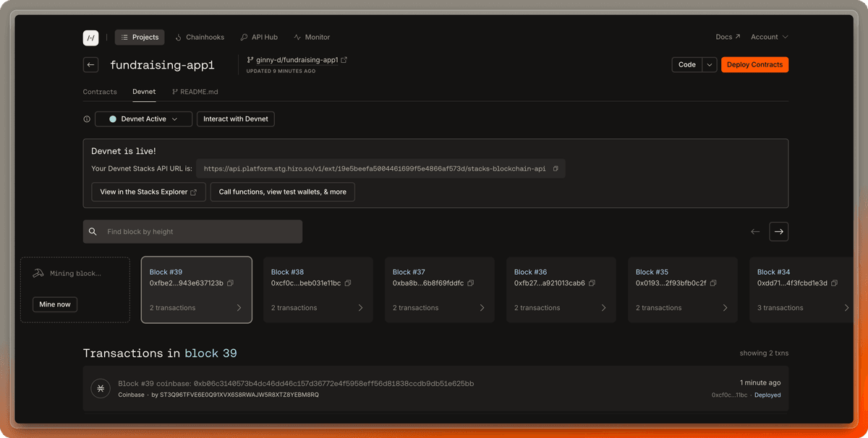Screen dimensions: 868x438
Task: Expand Block #35 transactions chevron
Action: [x=726, y=308]
